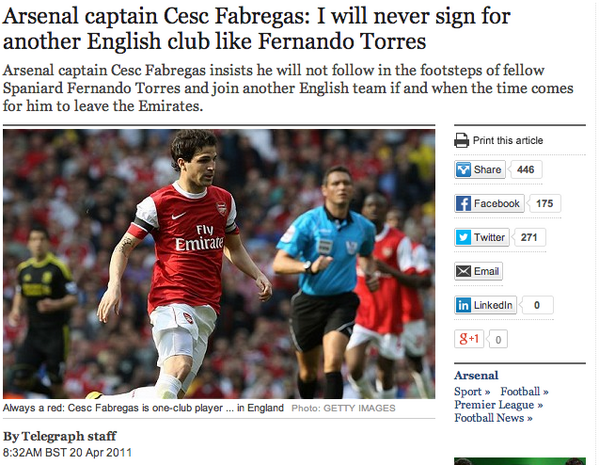Click the LinkedIn count bubble showing 0
The height and width of the screenshot is (465, 599).
[x=536, y=305]
